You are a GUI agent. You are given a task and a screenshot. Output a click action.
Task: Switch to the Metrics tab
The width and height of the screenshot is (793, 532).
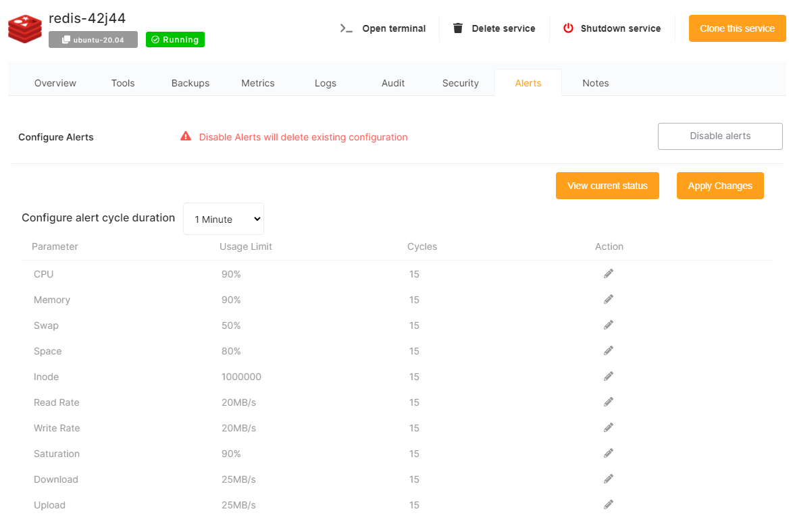point(258,83)
